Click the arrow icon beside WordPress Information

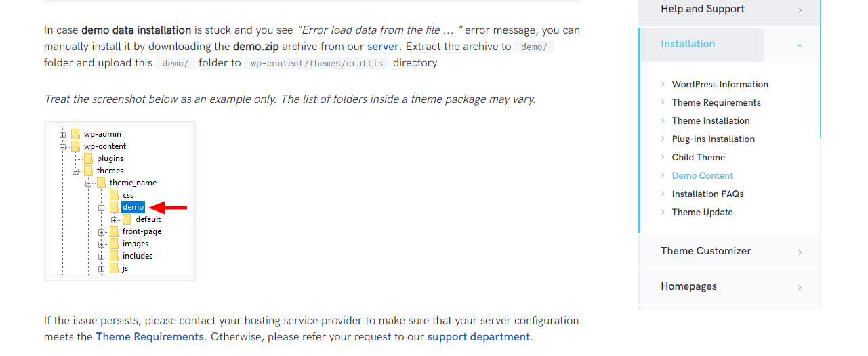(x=663, y=85)
